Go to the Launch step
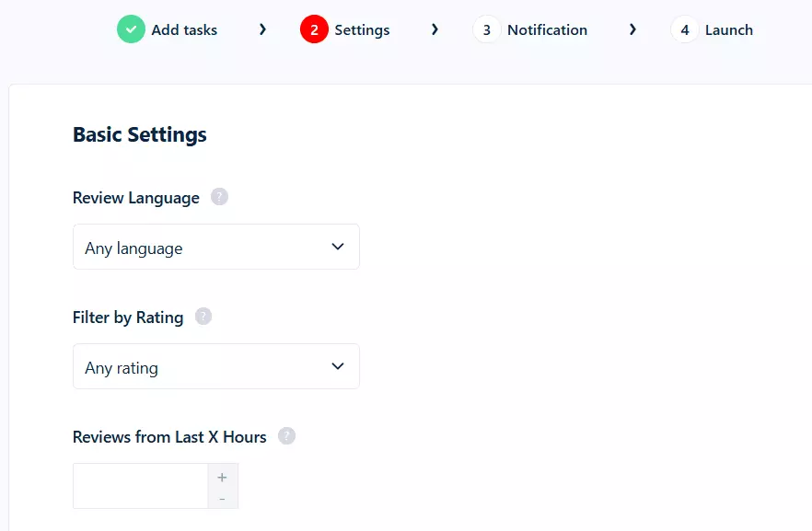This screenshot has height=531, width=812. tap(729, 29)
